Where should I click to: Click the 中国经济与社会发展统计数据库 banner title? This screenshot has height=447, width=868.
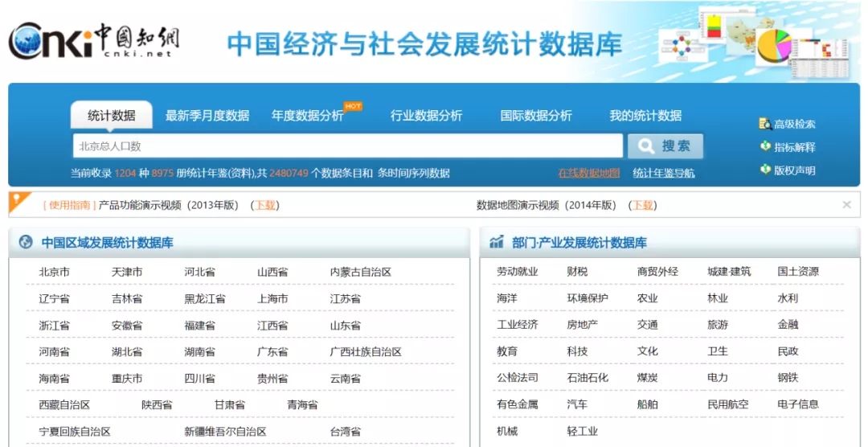[x=425, y=43]
